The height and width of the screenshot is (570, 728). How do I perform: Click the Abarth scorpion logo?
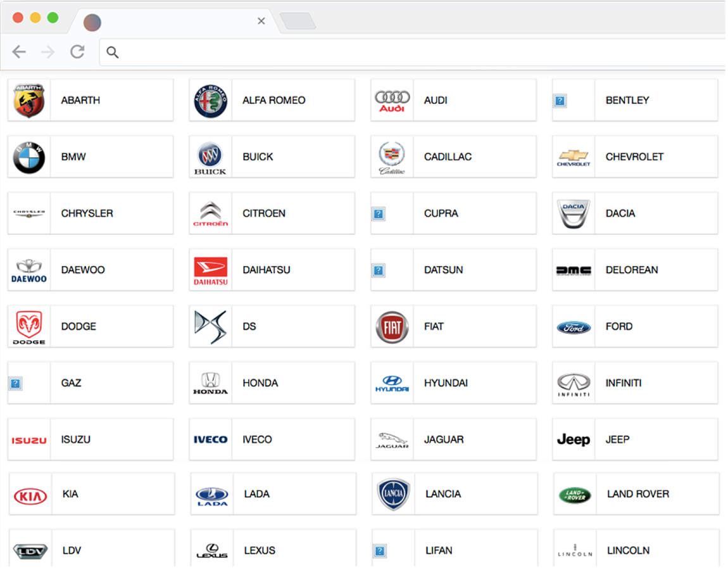pos(28,100)
